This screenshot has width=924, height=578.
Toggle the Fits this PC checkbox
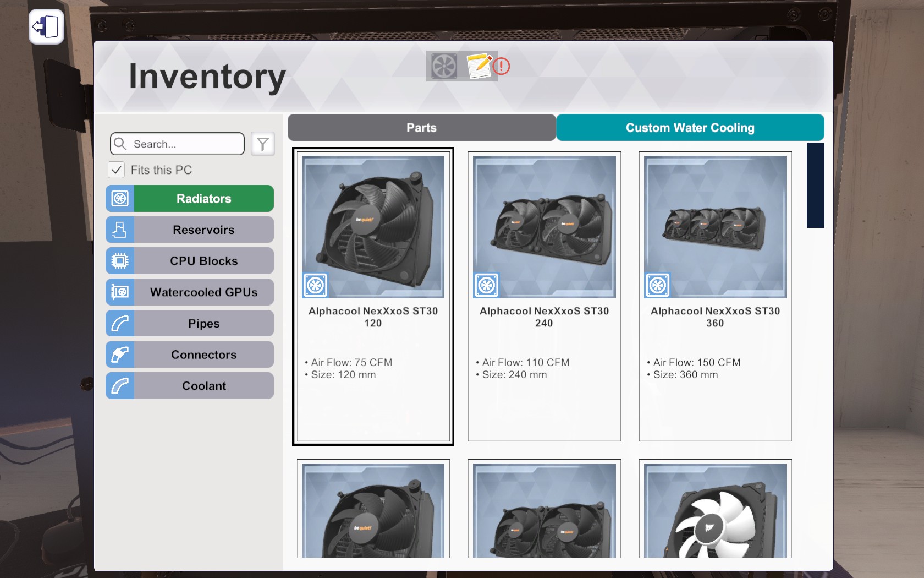click(x=116, y=170)
